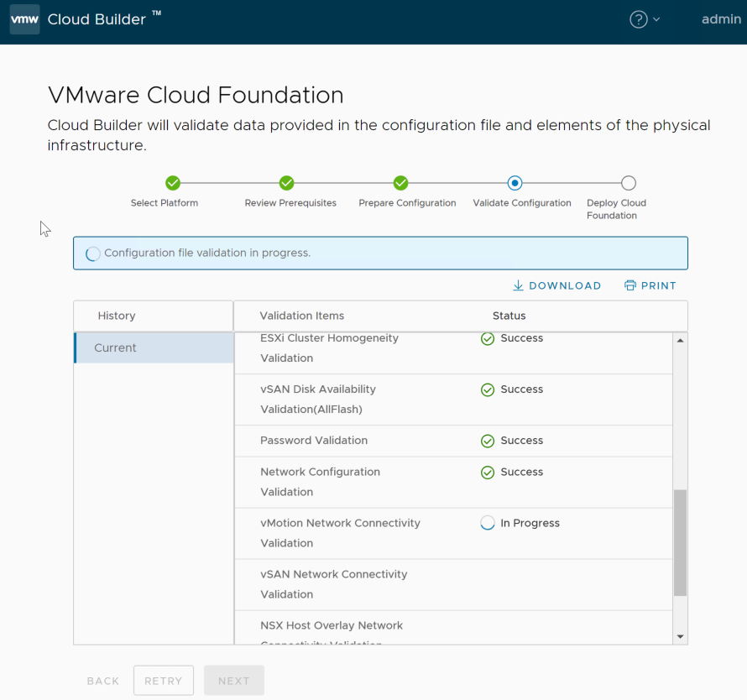Click the Prepare Configuration step label
Screen dimensions: 747x700
(407, 203)
